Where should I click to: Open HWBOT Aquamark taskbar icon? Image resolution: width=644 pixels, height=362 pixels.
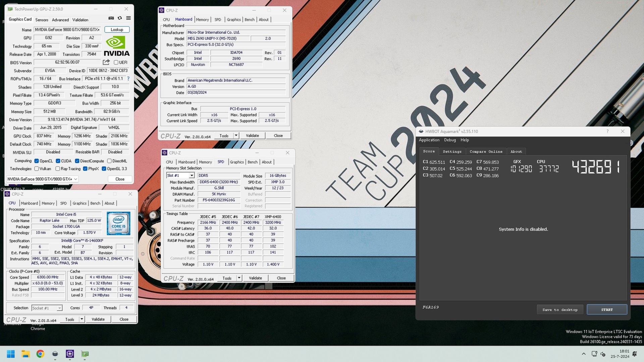pyautogui.click(x=55, y=354)
